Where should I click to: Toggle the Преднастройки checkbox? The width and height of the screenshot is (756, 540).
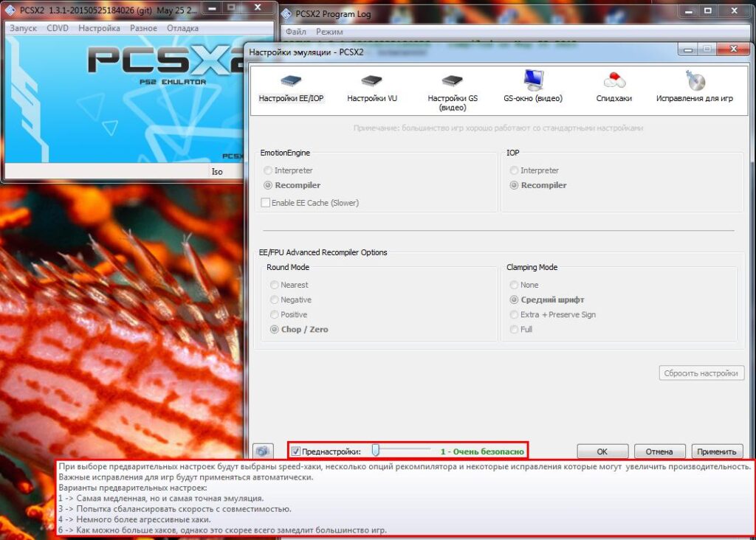(296, 451)
